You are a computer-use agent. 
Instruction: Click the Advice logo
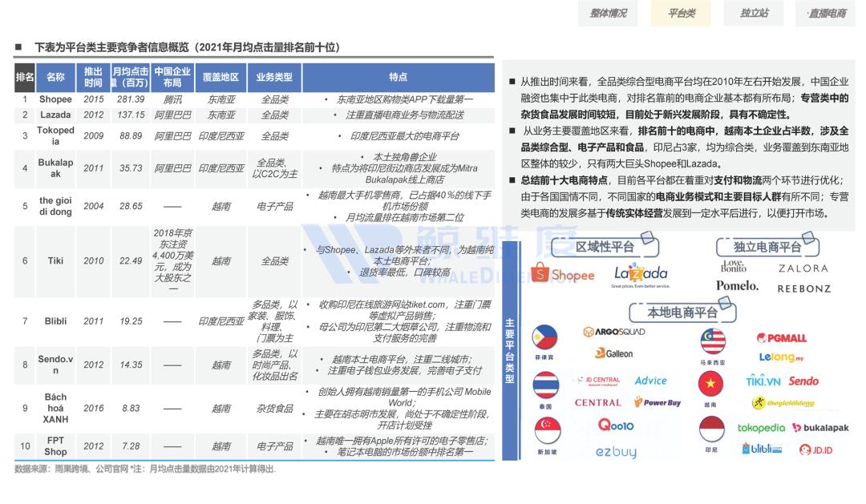[650, 381]
